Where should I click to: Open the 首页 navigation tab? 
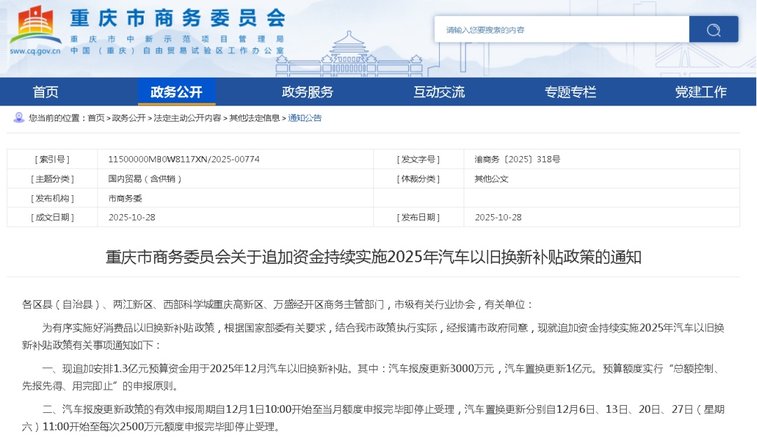(45, 92)
